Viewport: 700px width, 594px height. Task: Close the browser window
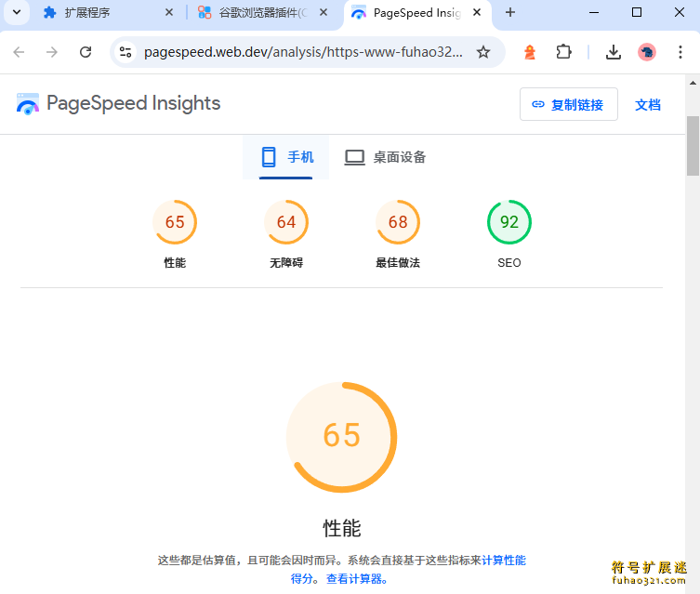[679, 12]
